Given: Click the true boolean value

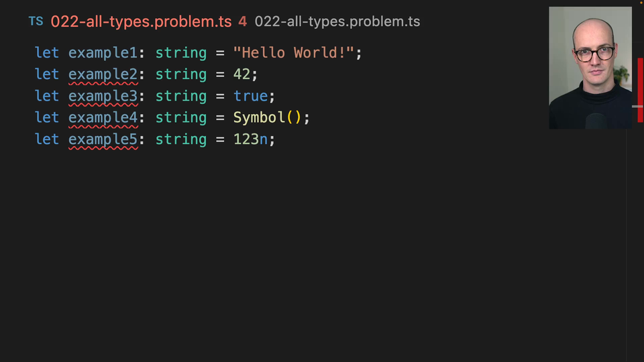Looking at the screenshot, I should coord(250,96).
